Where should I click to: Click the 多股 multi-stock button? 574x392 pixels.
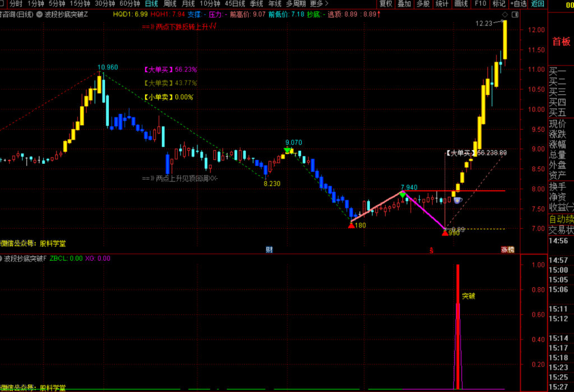(x=423, y=4)
